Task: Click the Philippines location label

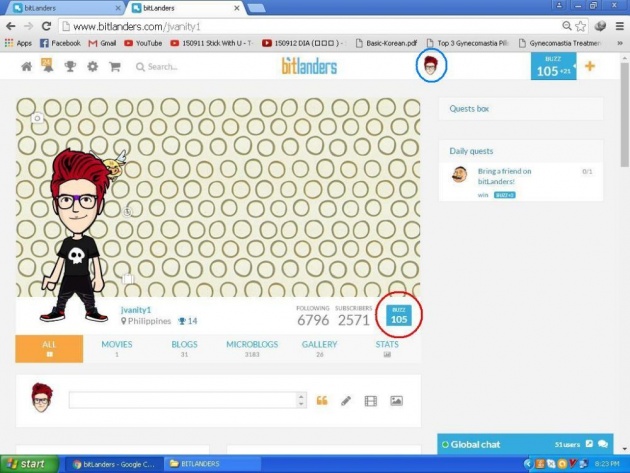Action: 146,321
